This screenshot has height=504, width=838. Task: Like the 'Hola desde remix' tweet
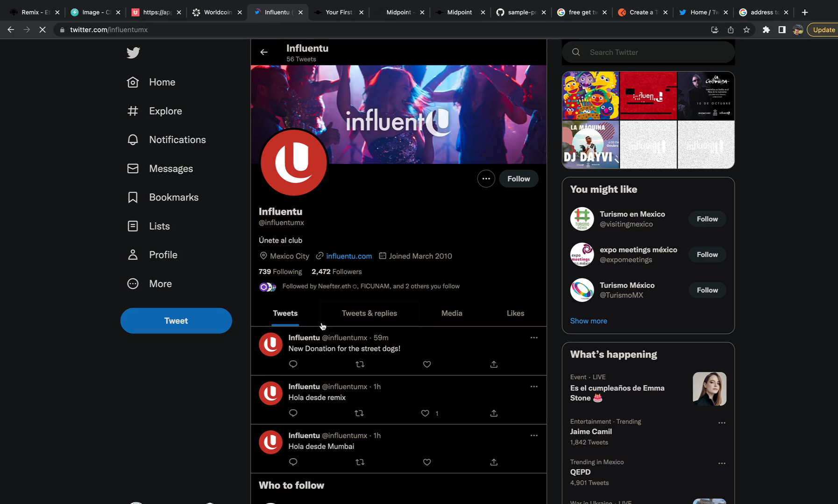coord(425,413)
